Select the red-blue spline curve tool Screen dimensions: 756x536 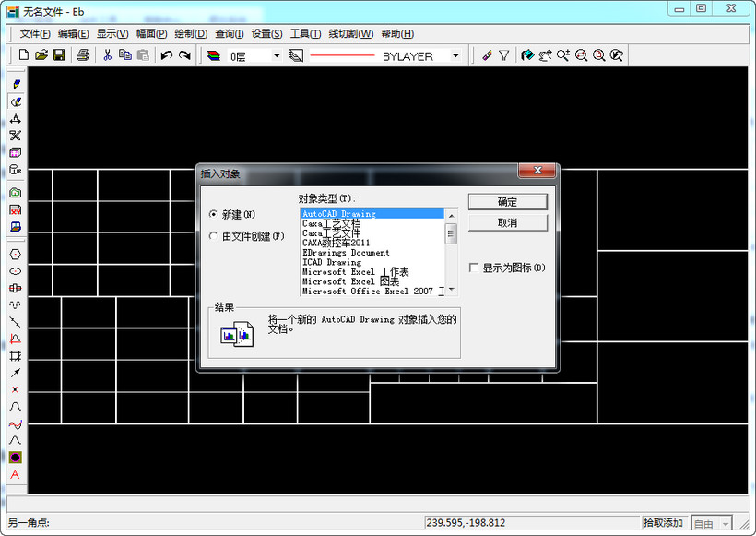16,424
